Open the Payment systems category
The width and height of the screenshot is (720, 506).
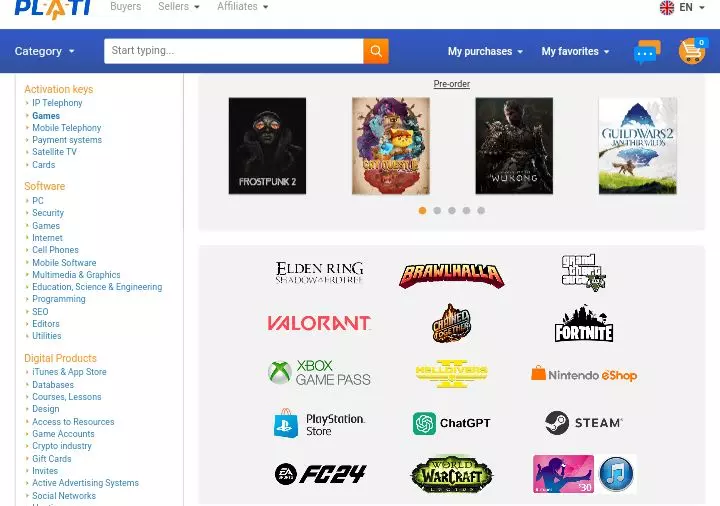pyautogui.click(x=67, y=140)
